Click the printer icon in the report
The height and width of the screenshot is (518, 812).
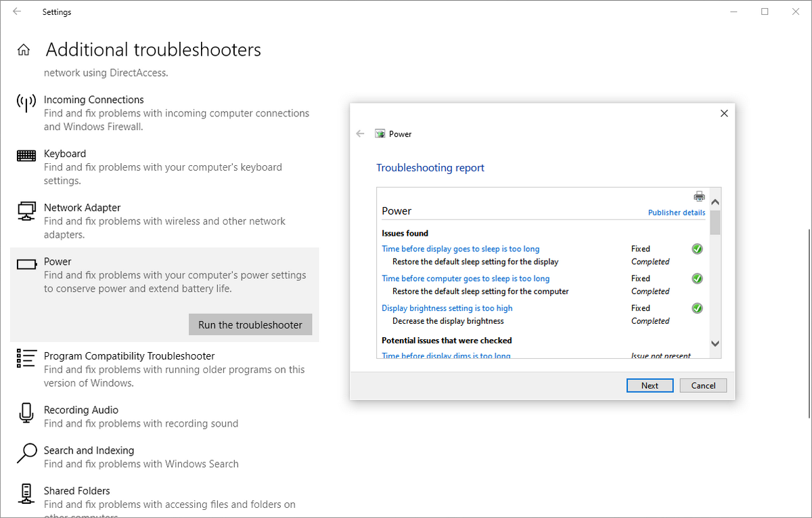pyautogui.click(x=699, y=196)
